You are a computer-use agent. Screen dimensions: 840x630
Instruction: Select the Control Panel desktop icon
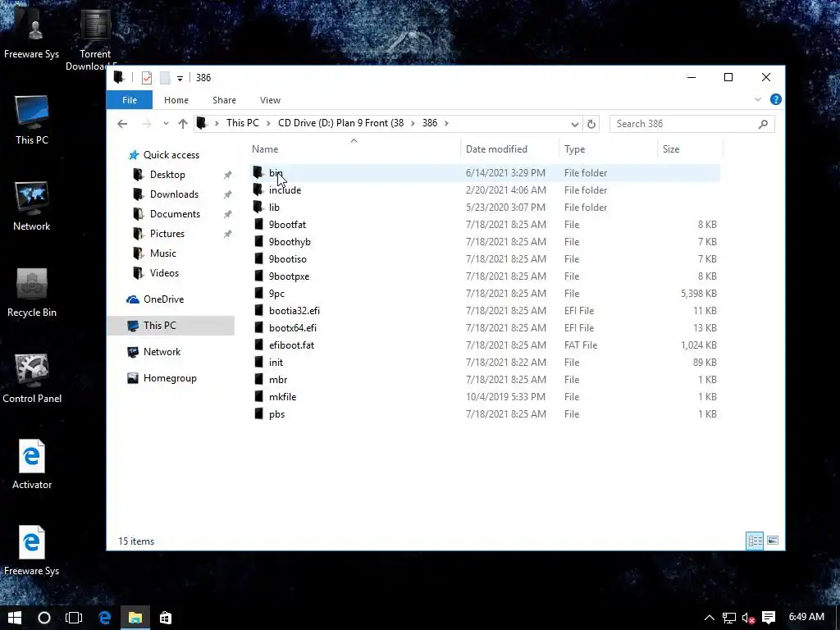point(32,379)
